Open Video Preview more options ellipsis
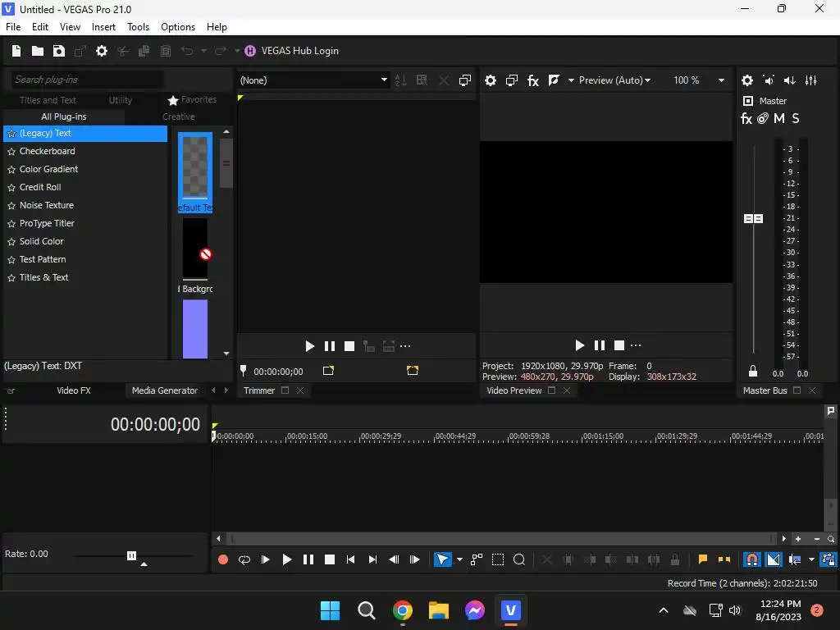The image size is (840, 630). [636, 345]
